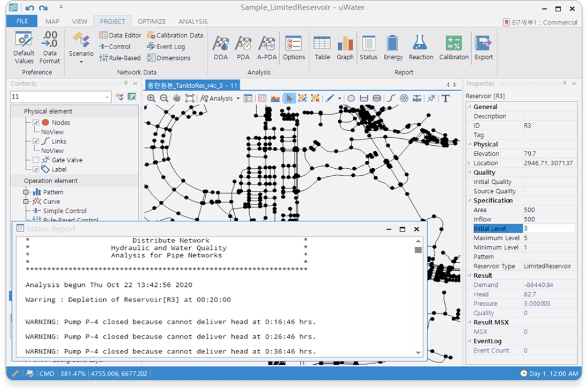Enable the Gate Valve checkbox
588x392 pixels.
pyautogui.click(x=36, y=160)
